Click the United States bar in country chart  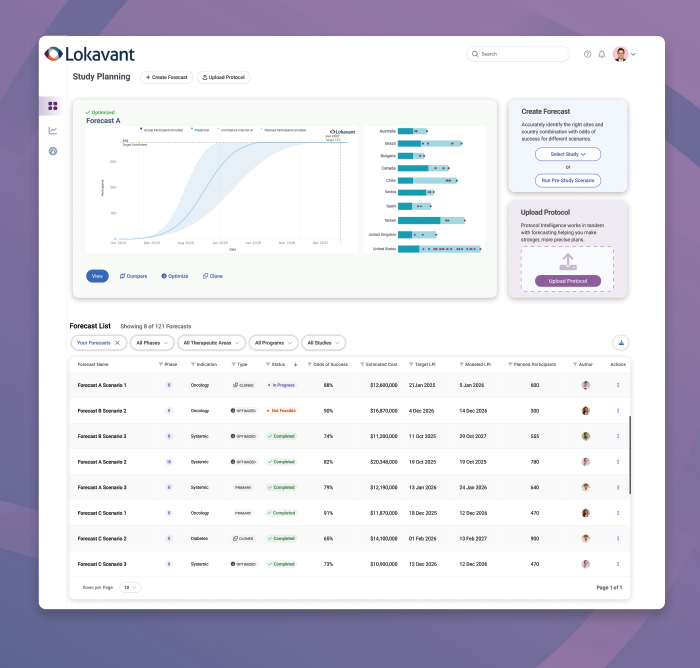(439, 249)
